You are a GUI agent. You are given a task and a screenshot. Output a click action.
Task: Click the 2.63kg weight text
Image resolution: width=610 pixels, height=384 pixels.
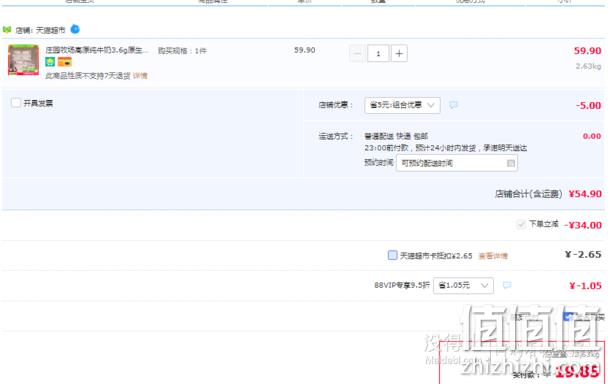tap(588, 66)
